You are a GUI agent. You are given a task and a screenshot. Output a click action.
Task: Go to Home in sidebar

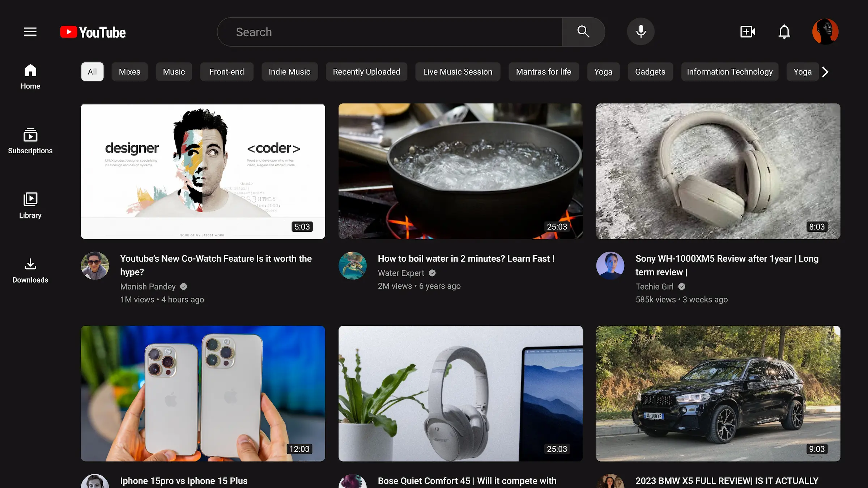tap(30, 77)
